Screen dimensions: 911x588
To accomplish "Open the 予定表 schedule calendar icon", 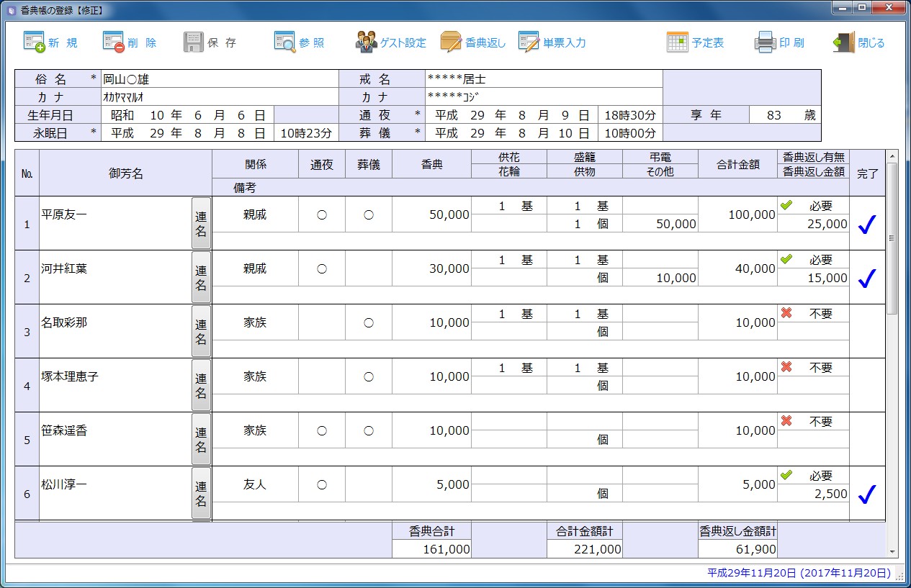I will pos(678,42).
